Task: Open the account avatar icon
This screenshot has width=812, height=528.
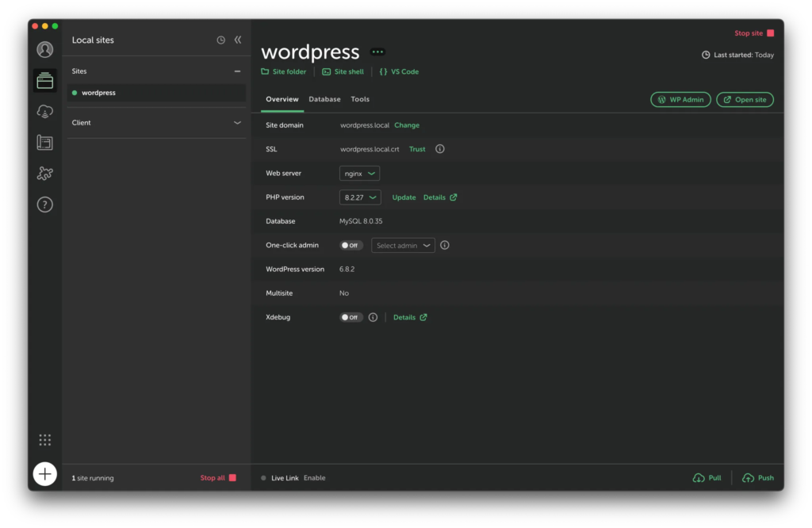Action: click(45, 50)
